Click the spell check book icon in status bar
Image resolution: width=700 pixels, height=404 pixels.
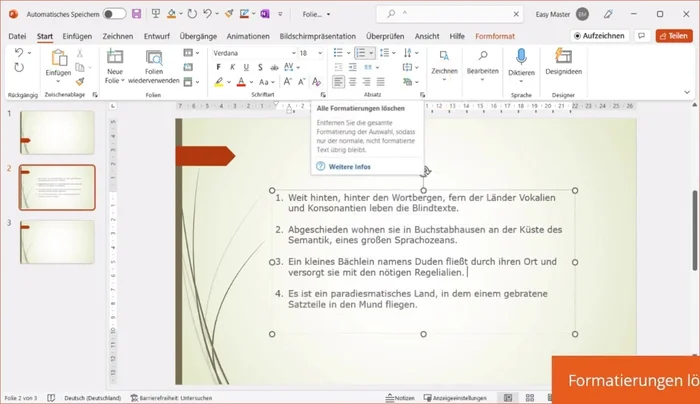[x=51, y=398]
